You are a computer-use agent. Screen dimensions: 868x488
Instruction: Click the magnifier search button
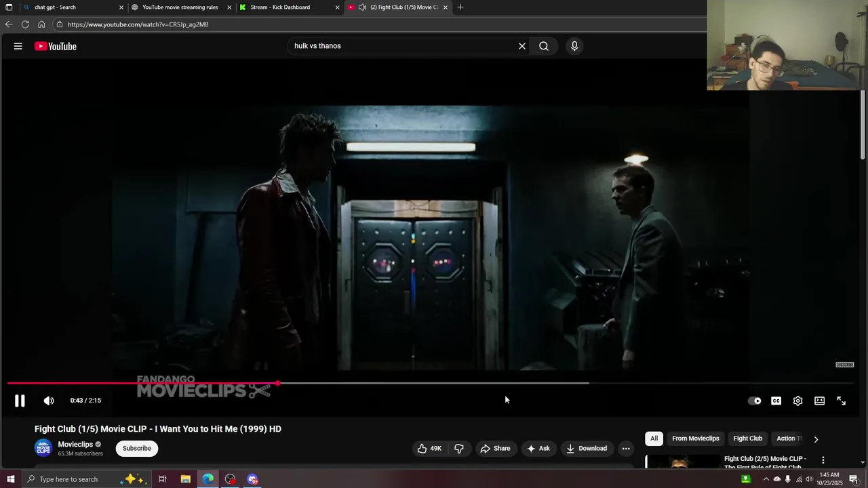pos(544,46)
